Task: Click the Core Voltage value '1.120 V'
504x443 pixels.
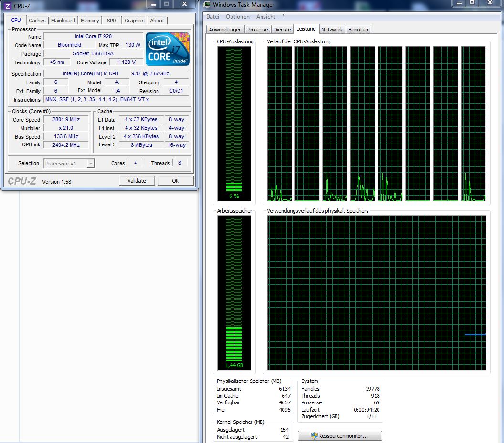Action: click(x=126, y=62)
